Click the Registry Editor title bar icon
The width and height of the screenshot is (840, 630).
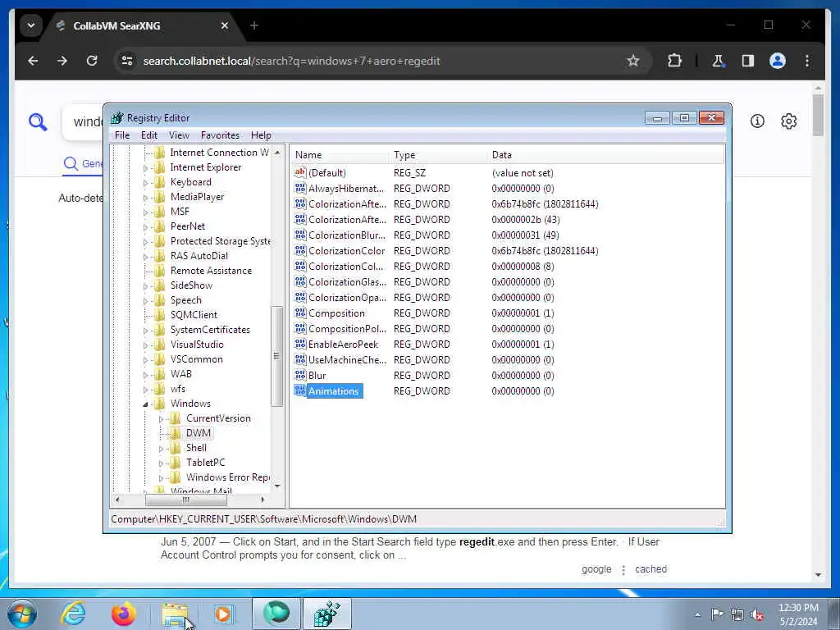pyautogui.click(x=116, y=117)
